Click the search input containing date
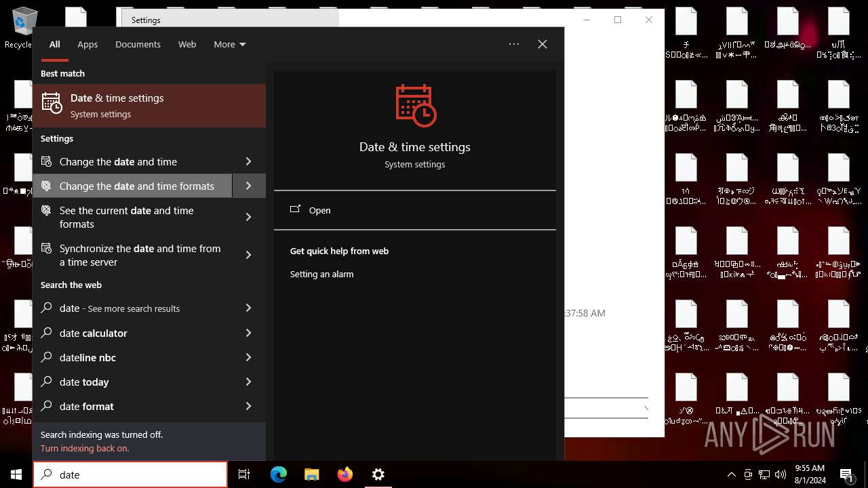 130,474
